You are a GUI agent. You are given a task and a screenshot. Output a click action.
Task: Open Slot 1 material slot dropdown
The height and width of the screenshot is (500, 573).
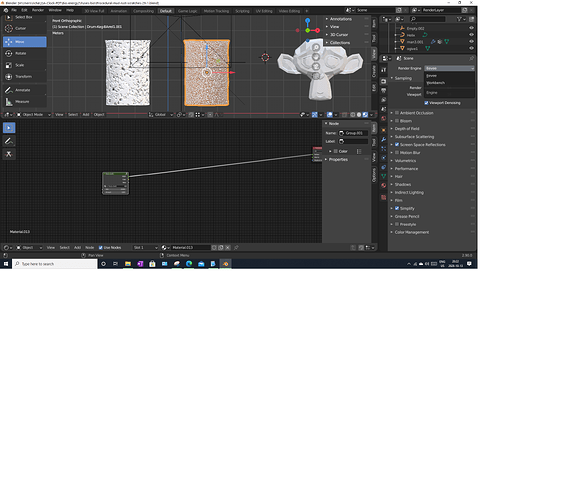145,248
